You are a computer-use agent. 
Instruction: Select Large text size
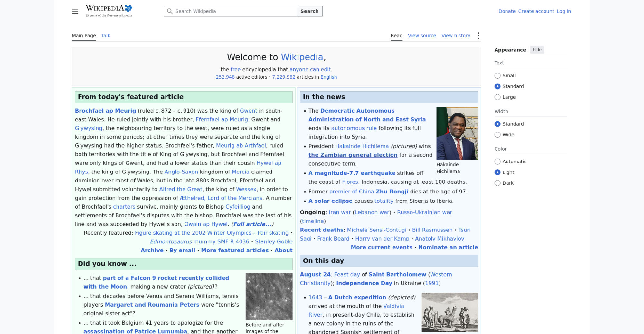(x=497, y=97)
